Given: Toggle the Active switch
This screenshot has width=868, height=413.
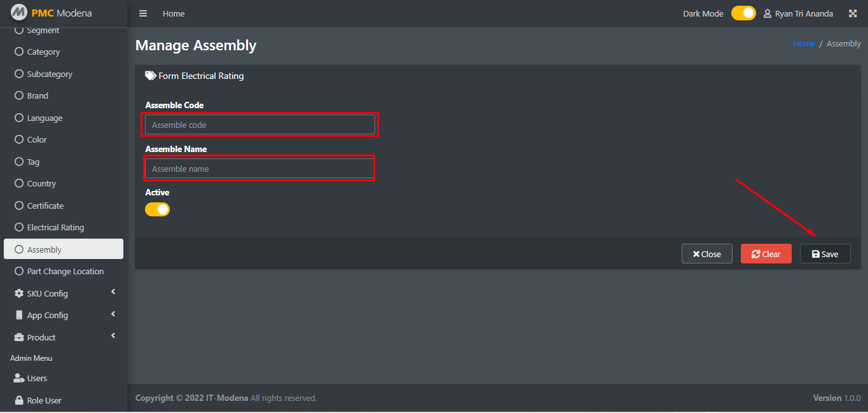Looking at the screenshot, I should tap(157, 209).
